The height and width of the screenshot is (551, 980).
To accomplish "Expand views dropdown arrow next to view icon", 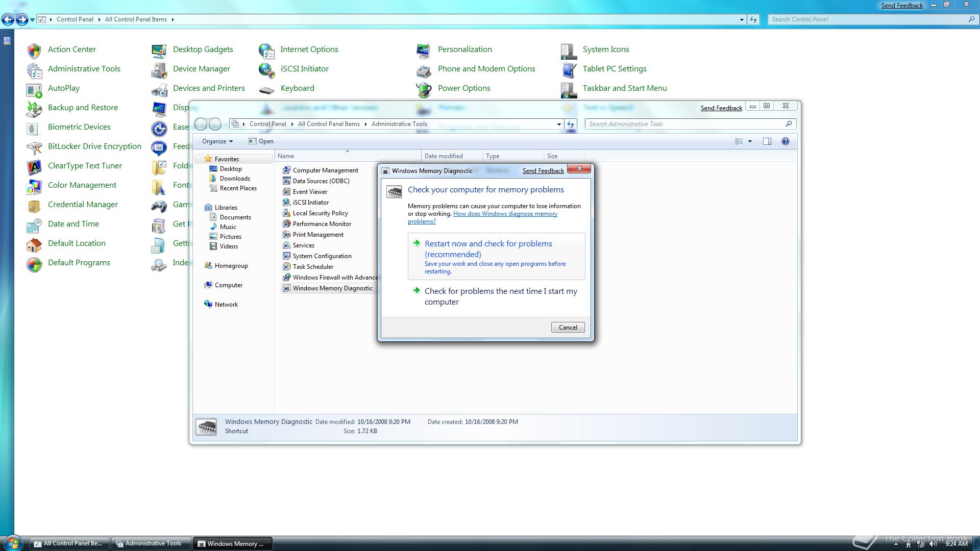I will [750, 141].
